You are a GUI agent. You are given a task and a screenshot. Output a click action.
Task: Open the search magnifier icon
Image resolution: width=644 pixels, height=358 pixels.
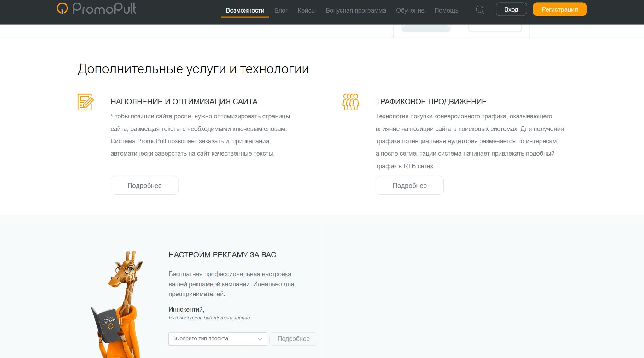(480, 10)
